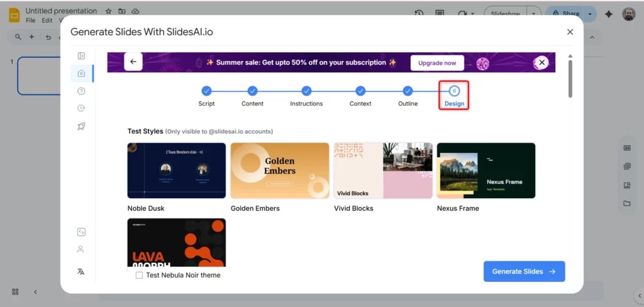Open the history clock icon in sidebar
The width and height of the screenshot is (644, 307).
[x=81, y=108]
